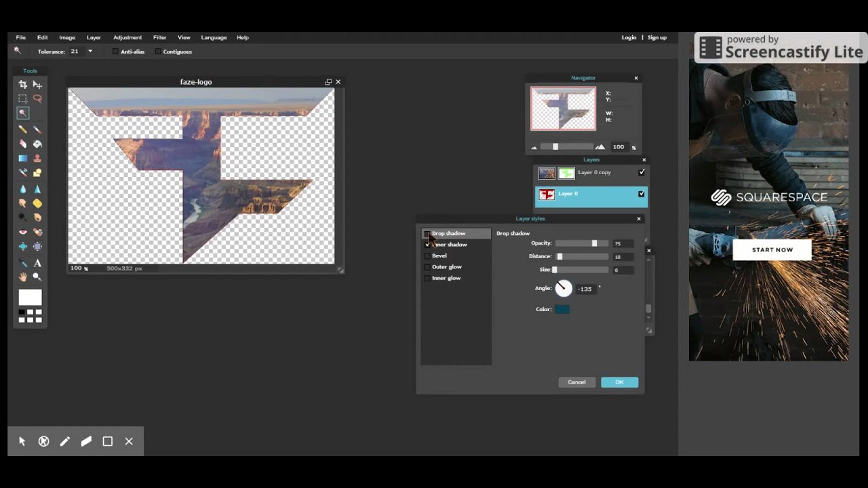Select the Magic Wand tool

click(x=22, y=113)
